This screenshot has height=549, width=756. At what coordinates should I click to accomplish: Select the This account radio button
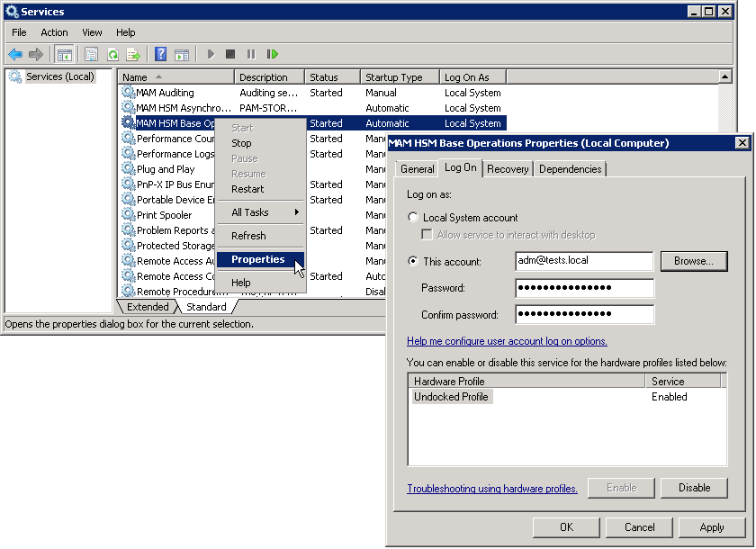click(x=413, y=262)
